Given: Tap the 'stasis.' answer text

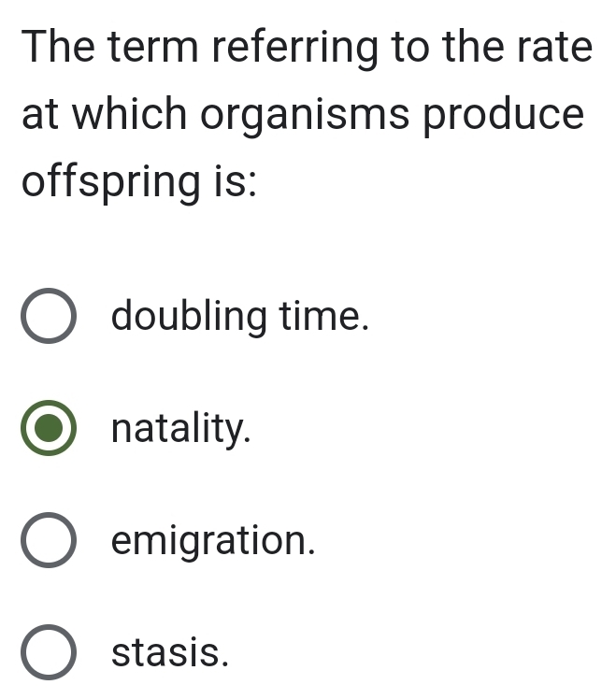Looking at the screenshot, I should 169,652.
